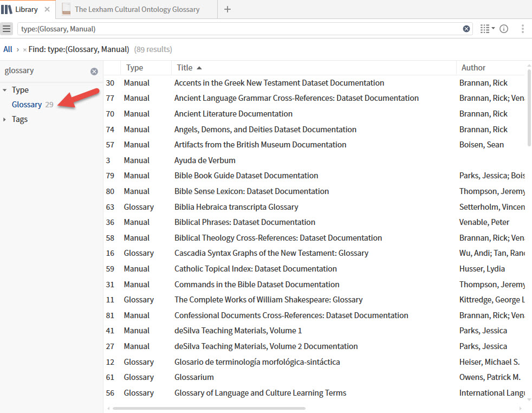The image size is (532, 413).
Task: Open Bible Sense Lexicon: Dataset Documentation
Action: (251, 191)
